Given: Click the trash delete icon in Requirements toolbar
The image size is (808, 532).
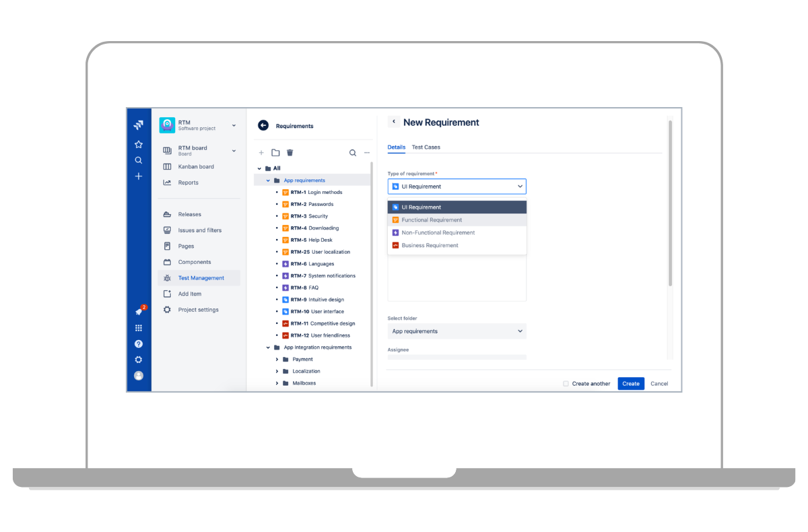Looking at the screenshot, I should pos(290,153).
